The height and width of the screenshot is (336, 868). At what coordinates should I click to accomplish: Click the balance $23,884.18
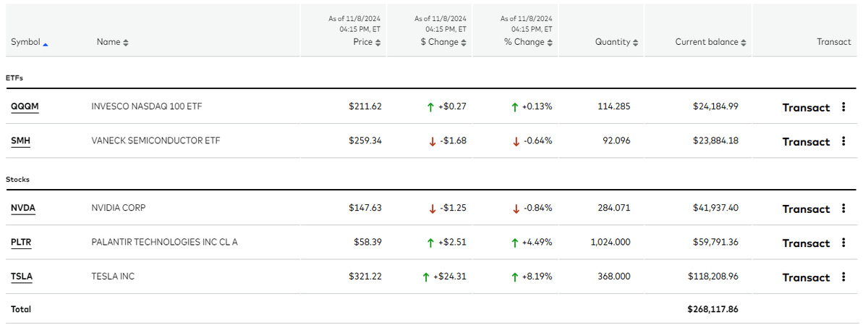(x=715, y=140)
